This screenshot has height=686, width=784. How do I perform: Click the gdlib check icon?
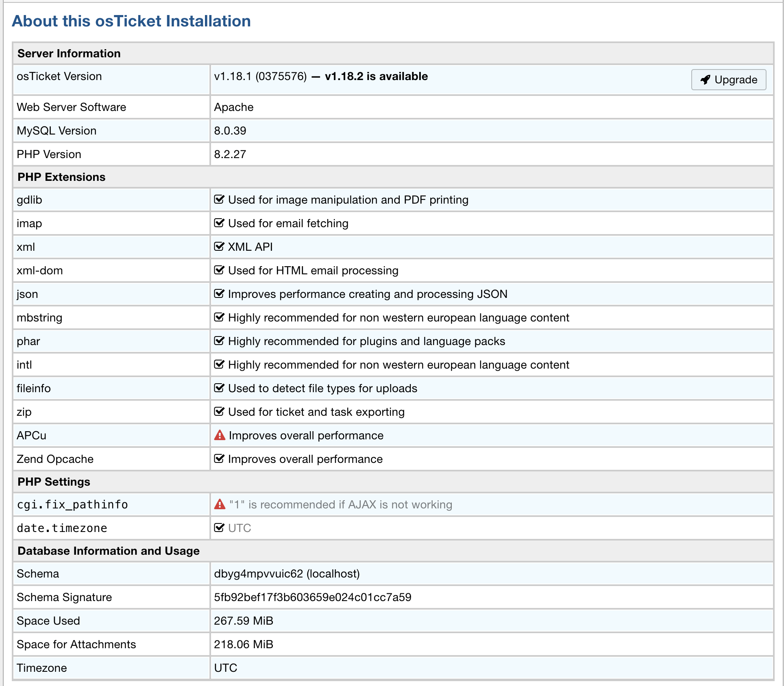[x=219, y=200]
